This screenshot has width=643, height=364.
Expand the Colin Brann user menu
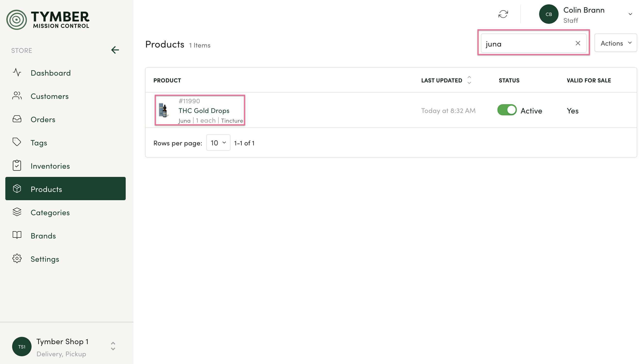pos(630,14)
